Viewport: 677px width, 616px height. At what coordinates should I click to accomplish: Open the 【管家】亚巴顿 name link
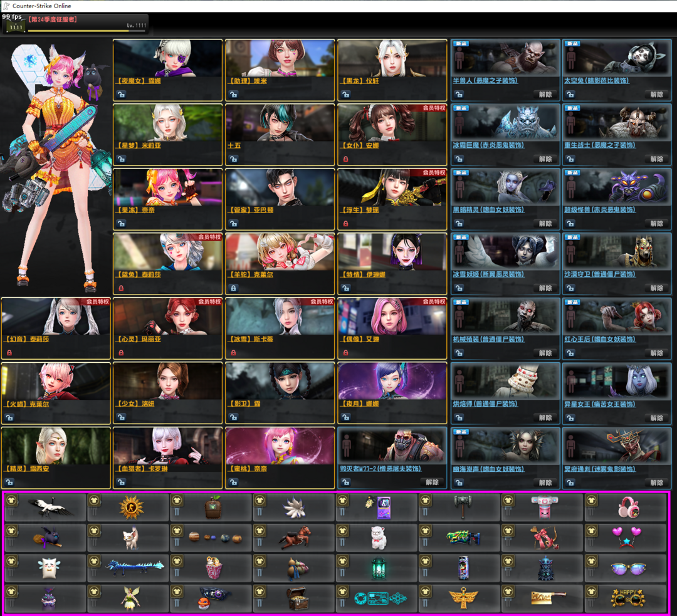(251, 210)
